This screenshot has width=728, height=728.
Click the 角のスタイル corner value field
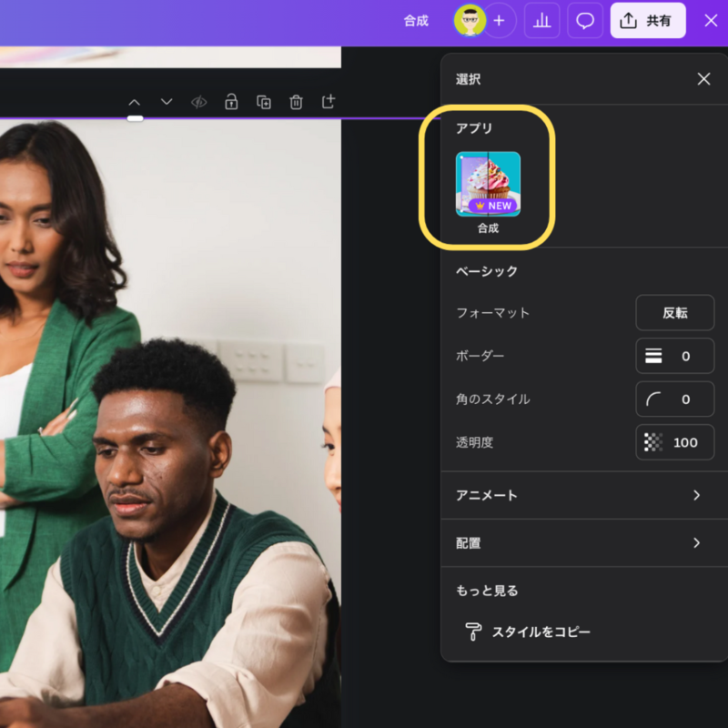point(674,399)
